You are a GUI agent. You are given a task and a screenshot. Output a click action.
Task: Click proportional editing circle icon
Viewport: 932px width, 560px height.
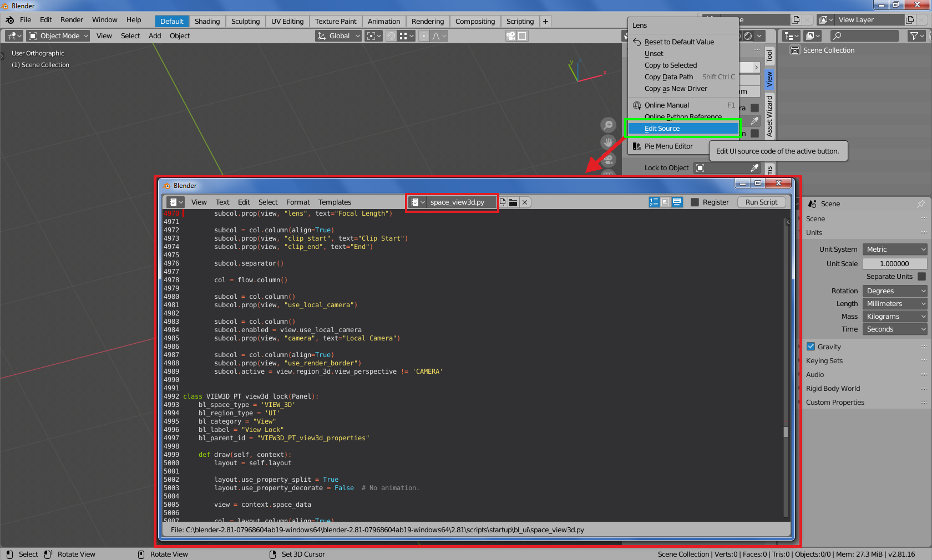[x=424, y=36]
